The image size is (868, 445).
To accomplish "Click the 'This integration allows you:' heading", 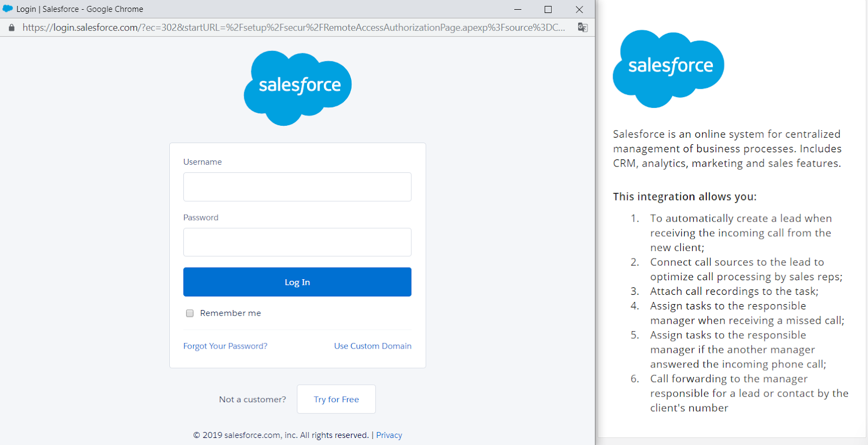I will point(685,197).
